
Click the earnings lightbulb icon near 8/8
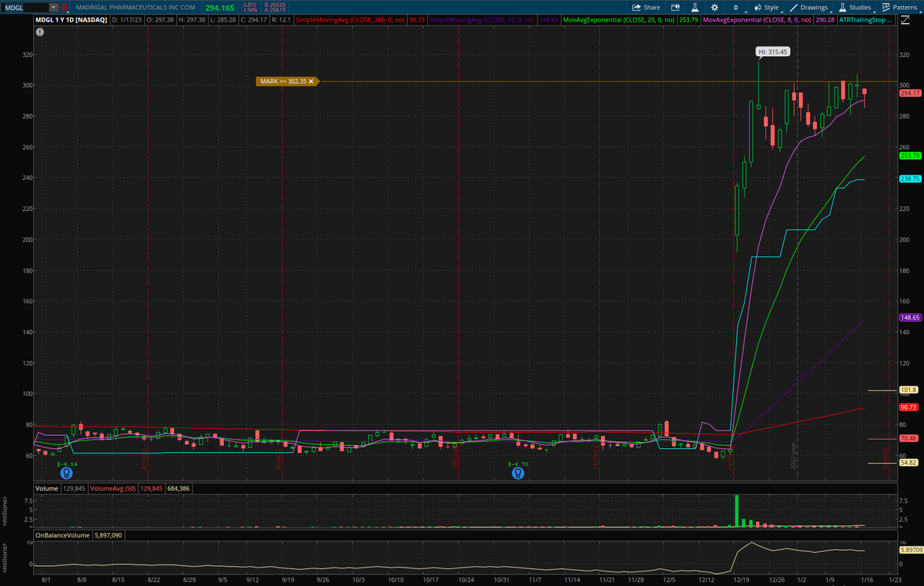point(67,474)
